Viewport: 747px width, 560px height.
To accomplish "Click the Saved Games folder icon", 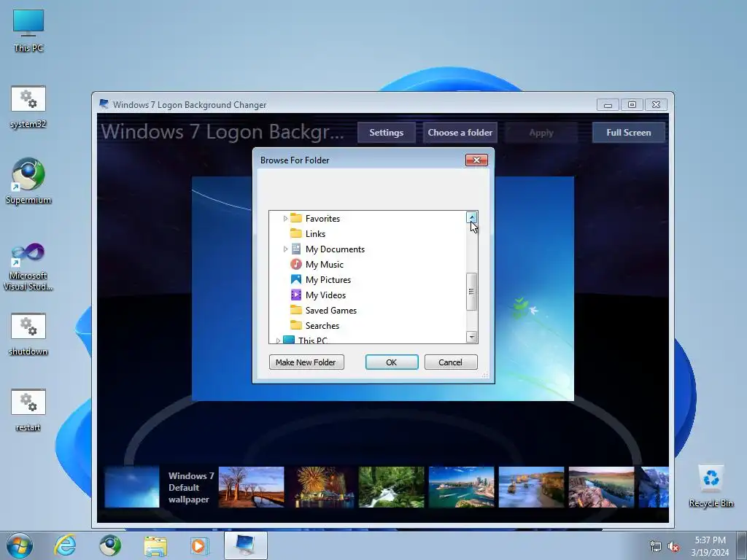I will coord(296,310).
